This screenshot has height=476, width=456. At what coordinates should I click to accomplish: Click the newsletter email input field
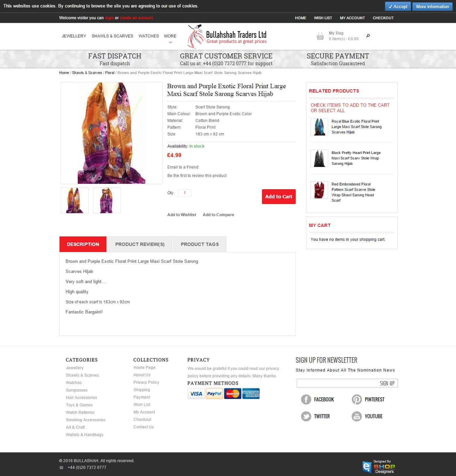tap(336, 383)
